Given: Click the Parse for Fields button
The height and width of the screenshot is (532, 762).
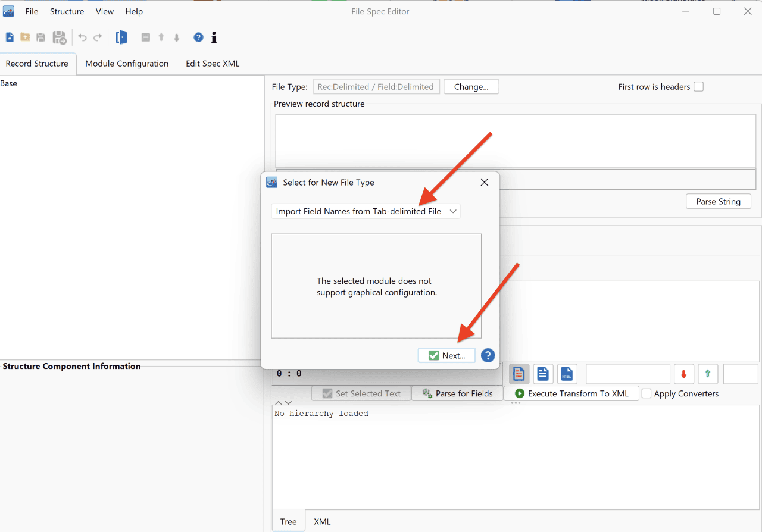Looking at the screenshot, I should tap(458, 393).
